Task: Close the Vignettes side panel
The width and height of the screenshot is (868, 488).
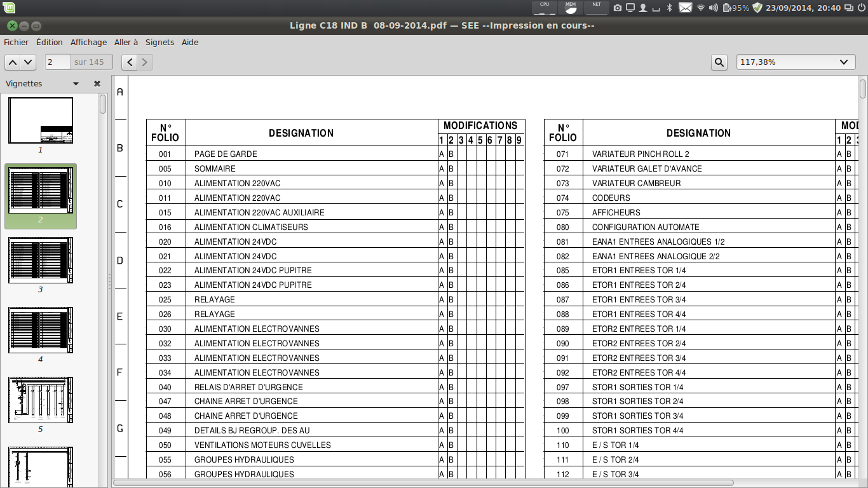Action: (97, 83)
